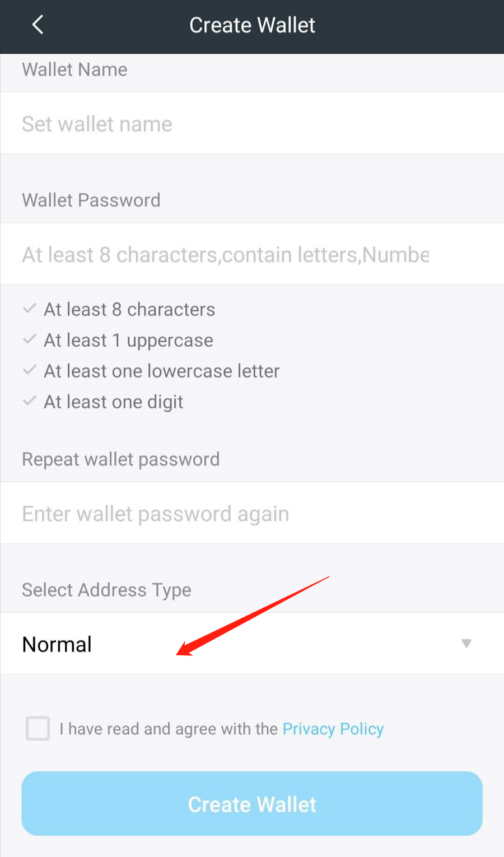Viewport: 504px width, 857px height.
Task: Tap the back arrow icon
Action: click(38, 25)
